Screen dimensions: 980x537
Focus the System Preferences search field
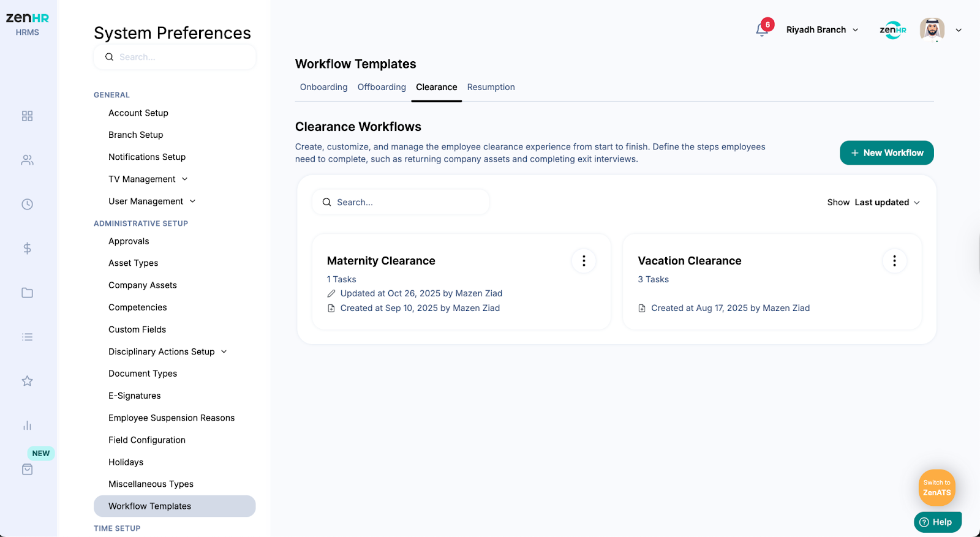click(x=175, y=57)
